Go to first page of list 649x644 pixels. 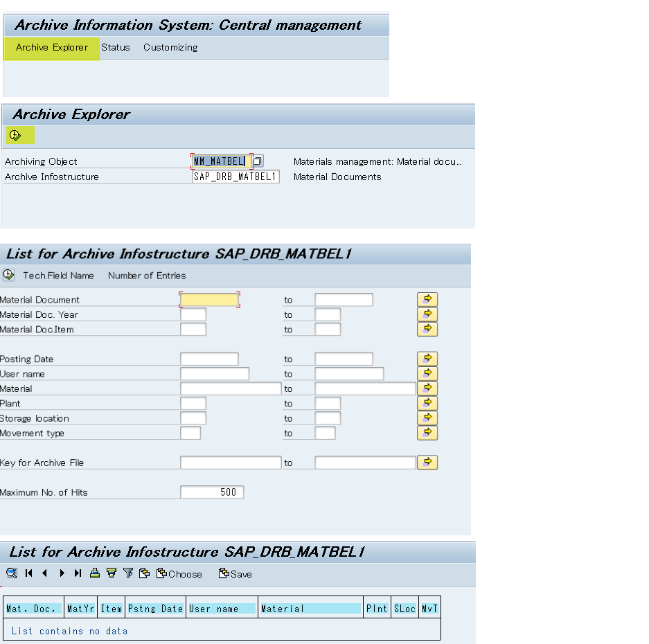coord(28,573)
